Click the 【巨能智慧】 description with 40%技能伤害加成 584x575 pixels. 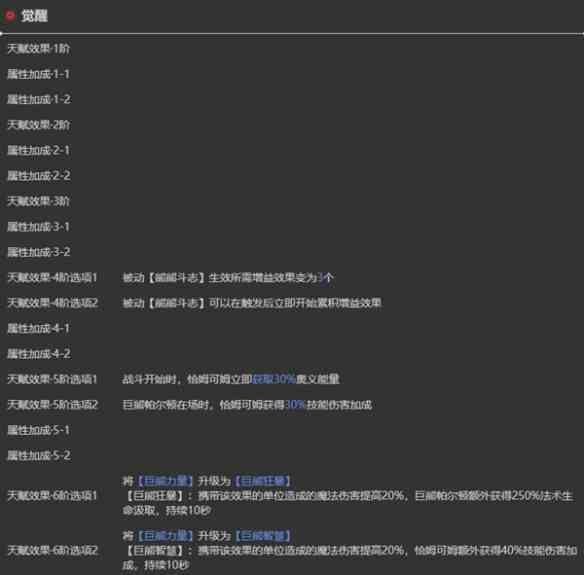[x=350, y=557]
